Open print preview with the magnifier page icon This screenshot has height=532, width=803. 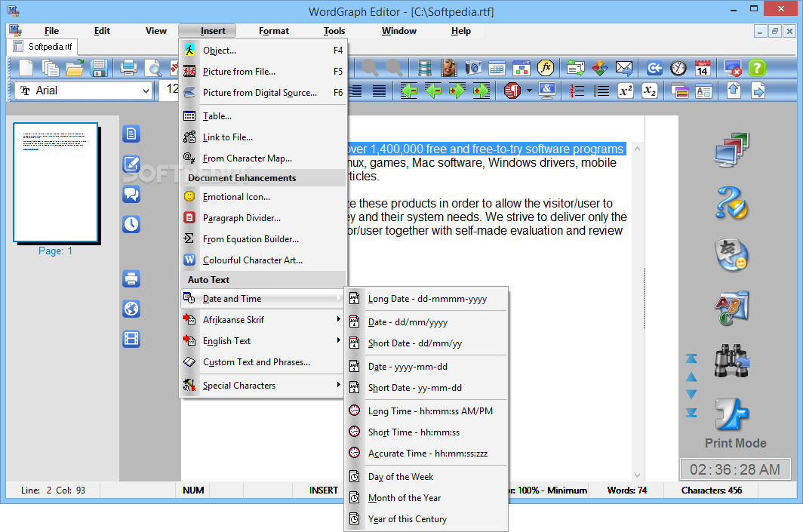tap(152, 68)
